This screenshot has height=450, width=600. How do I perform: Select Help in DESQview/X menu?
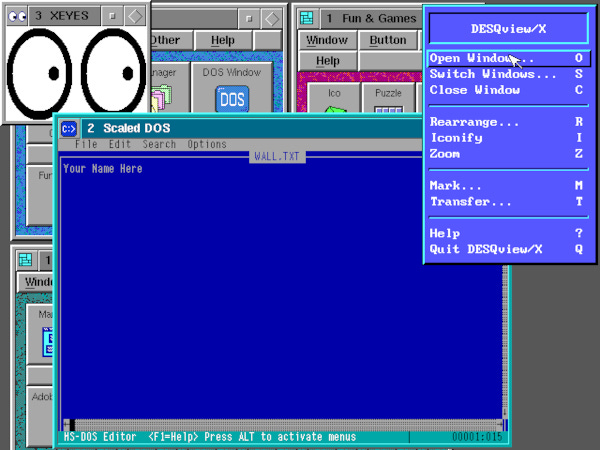509,233
